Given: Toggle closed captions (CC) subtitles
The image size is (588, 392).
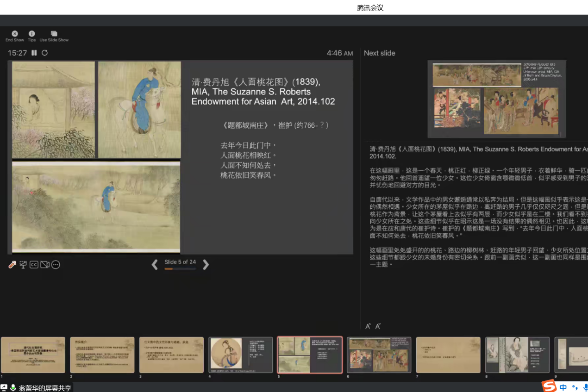Looking at the screenshot, I should click(x=34, y=265).
